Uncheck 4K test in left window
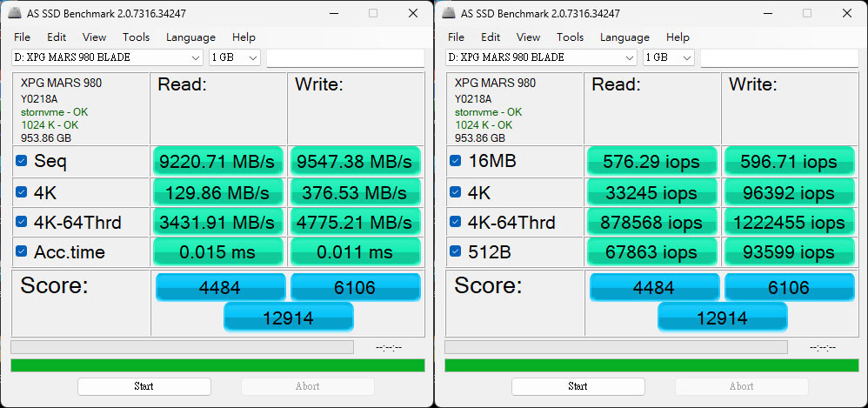868x408 pixels. click(22, 192)
